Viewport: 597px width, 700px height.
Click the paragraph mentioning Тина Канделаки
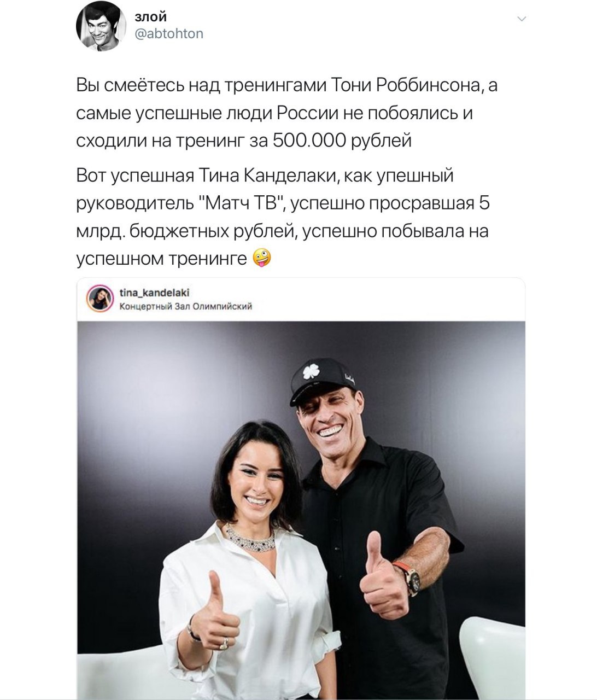[282, 218]
